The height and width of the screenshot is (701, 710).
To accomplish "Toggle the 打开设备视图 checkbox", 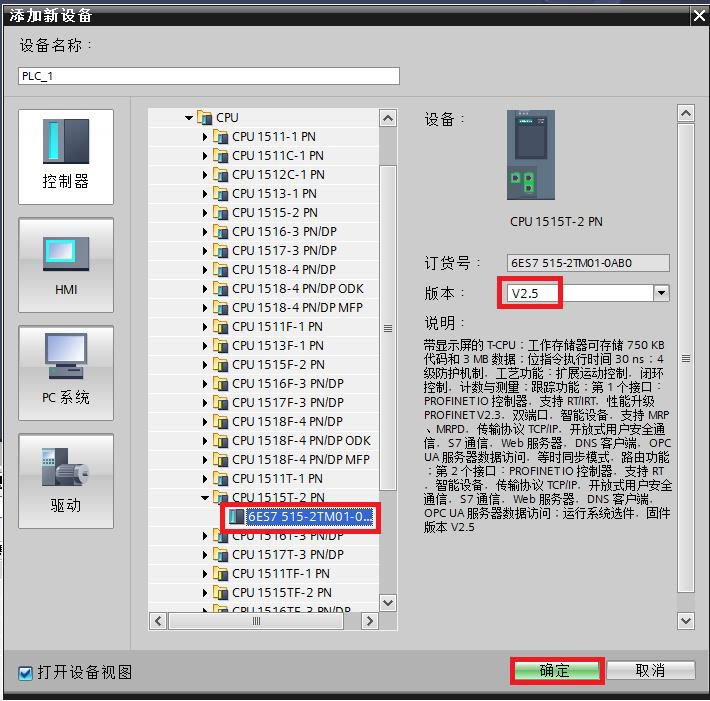I will pos(25,673).
